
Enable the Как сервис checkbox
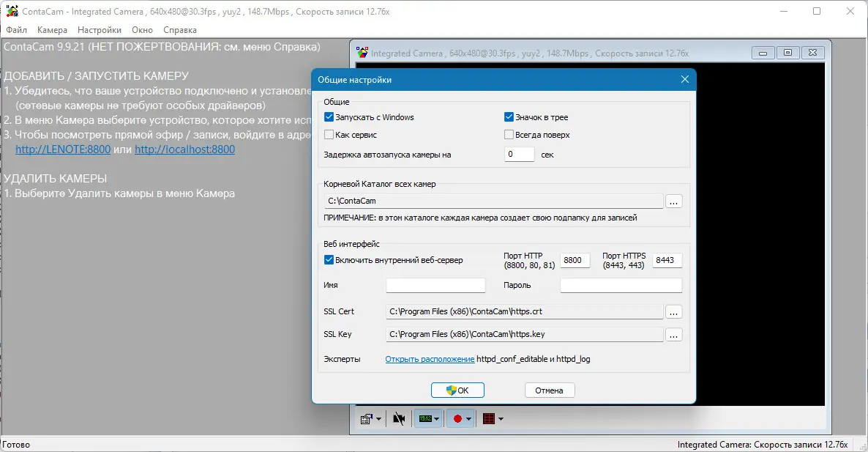pos(329,135)
